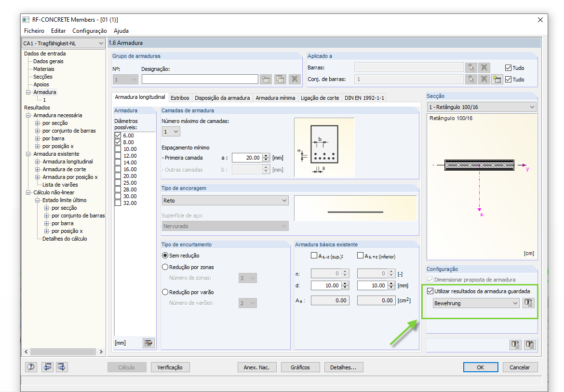This screenshot has width=564, height=392.
Task: Toggle Utilizar resultados da armadura guardada
Action: pyautogui.click(x=430, y=291)
